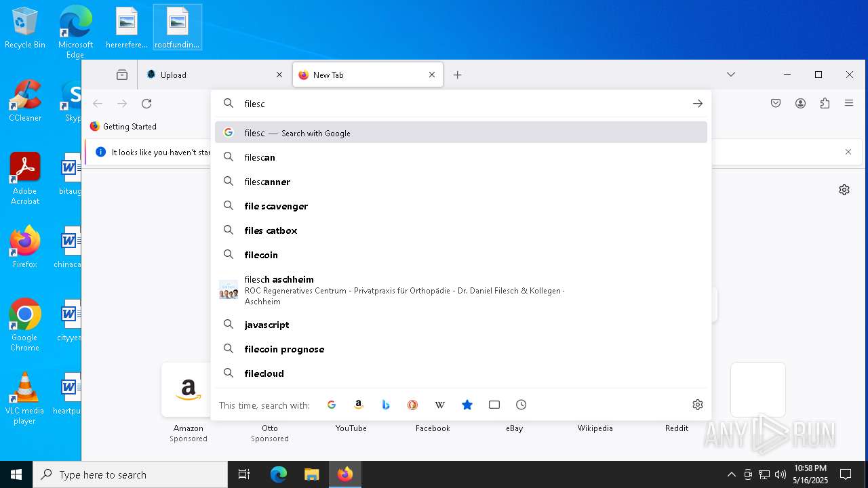
Task: Select the Bing search shortcut icon
Action: [386, 405]
